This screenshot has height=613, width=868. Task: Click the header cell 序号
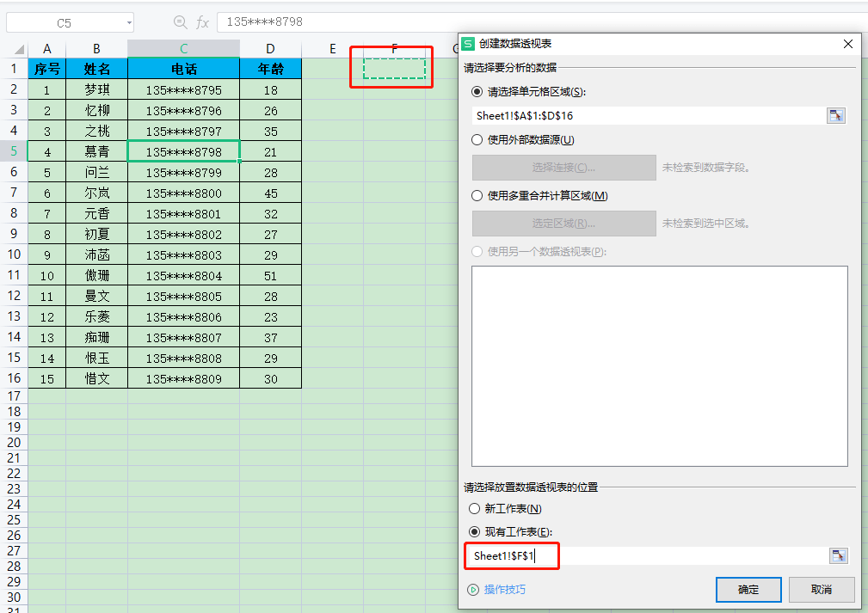point(47,69)
